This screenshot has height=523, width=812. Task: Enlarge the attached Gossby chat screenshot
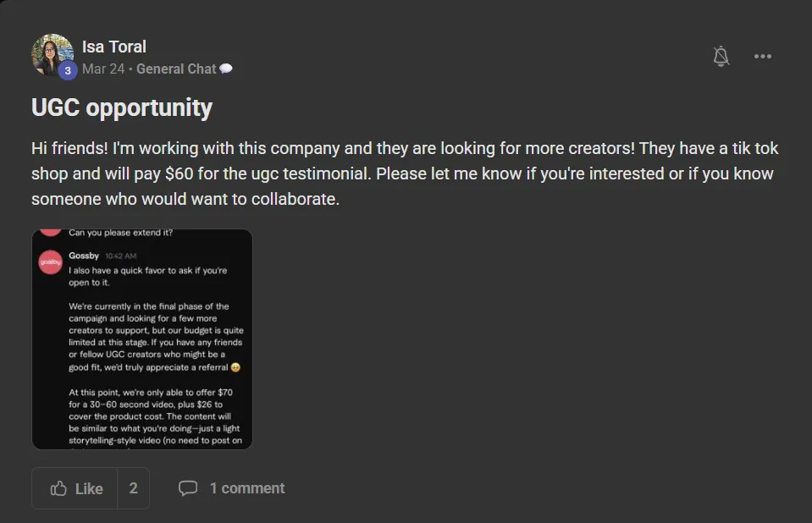tap(142, 339)
